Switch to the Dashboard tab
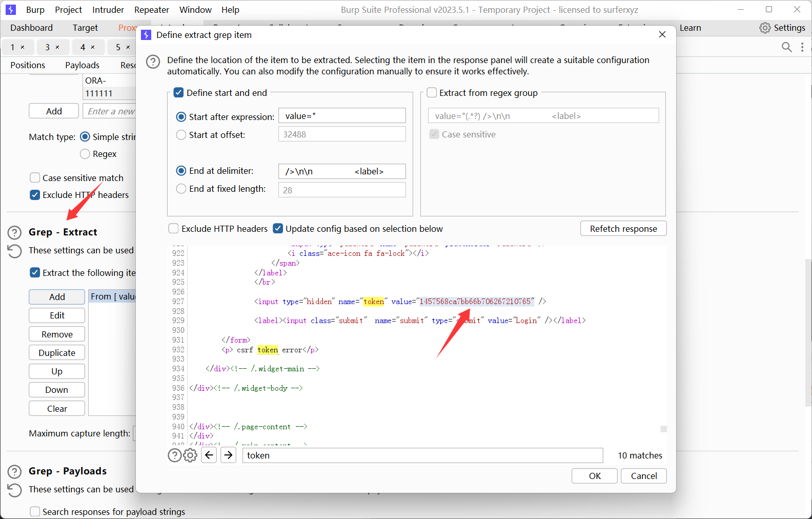Viewport: 812px width, 519px height. [31, 28]
